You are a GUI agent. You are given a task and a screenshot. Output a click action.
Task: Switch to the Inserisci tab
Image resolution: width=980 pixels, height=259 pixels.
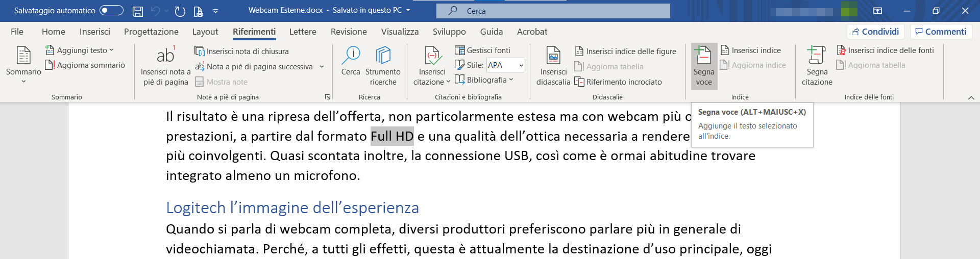coord(95,32)
